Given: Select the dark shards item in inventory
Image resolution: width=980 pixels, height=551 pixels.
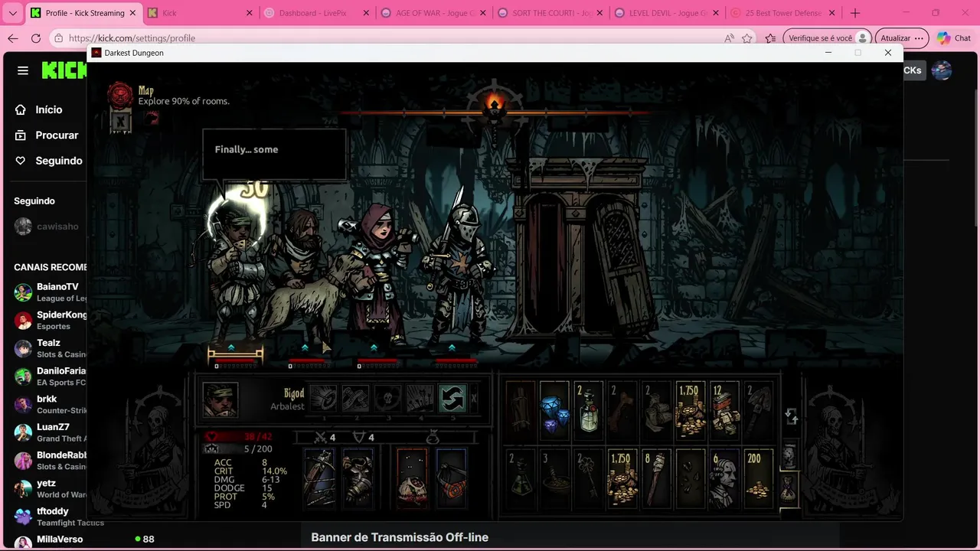Looking at the screenshot, I should (690, 478).
